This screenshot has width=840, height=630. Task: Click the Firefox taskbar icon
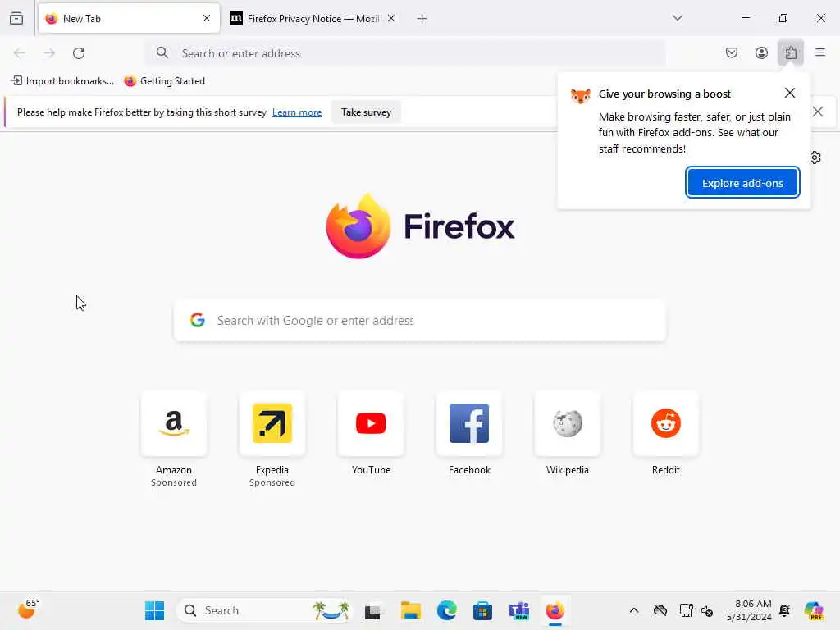(x=555, y=610)
